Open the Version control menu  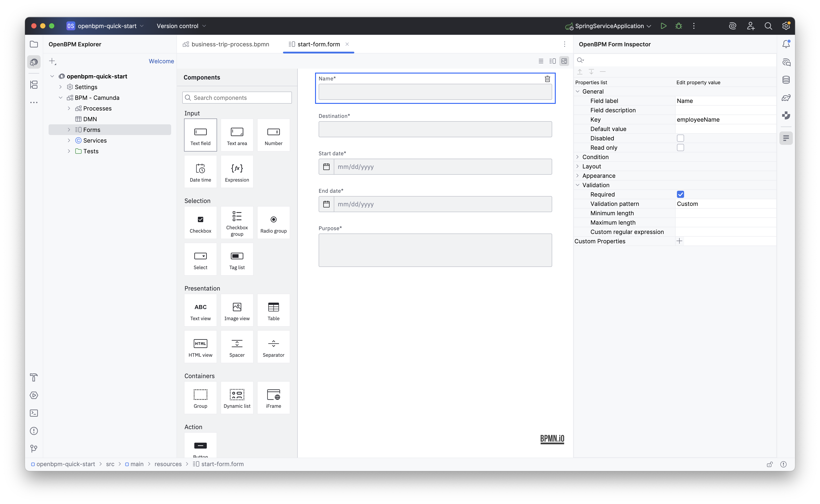click(x=181, y=26)
